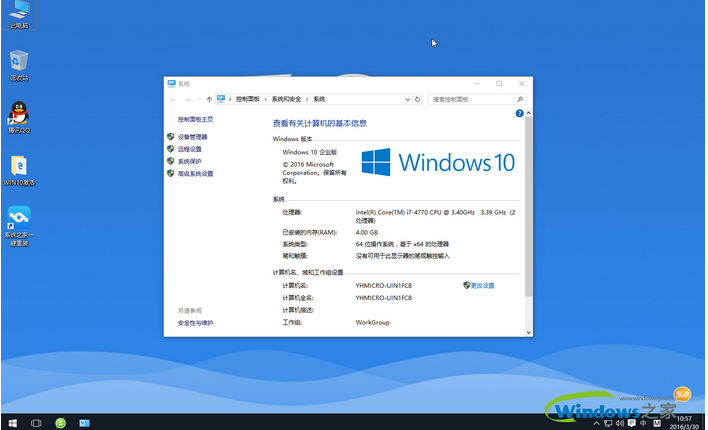Click the Task View taskbar icon

click(x=37, y=422)
